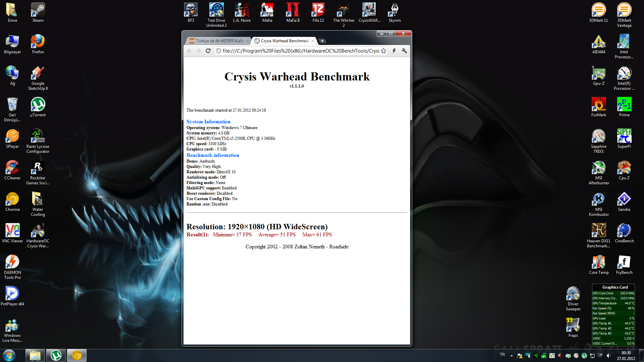Viewport: 644px width, 362px height.
Task: Open the browser wrench settings menu
Action: point(404,51)
